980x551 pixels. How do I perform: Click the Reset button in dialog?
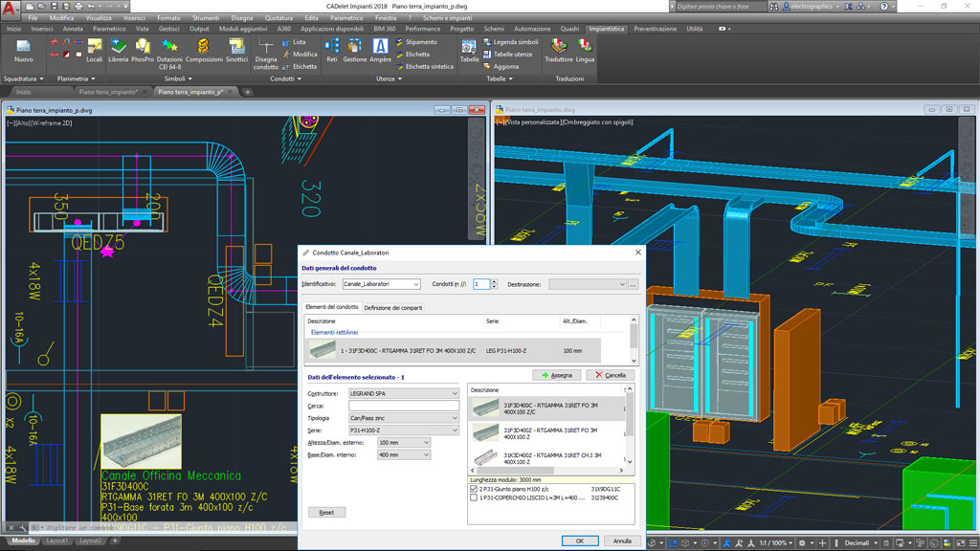pyautogui.click(x=326, y=512)
